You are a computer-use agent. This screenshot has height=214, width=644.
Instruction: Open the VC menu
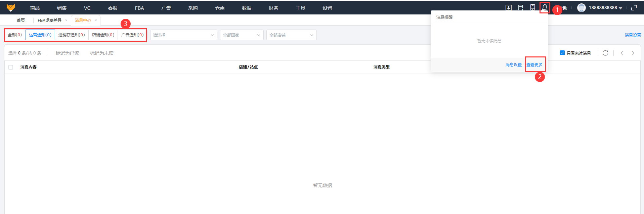(x=87, y=8)
